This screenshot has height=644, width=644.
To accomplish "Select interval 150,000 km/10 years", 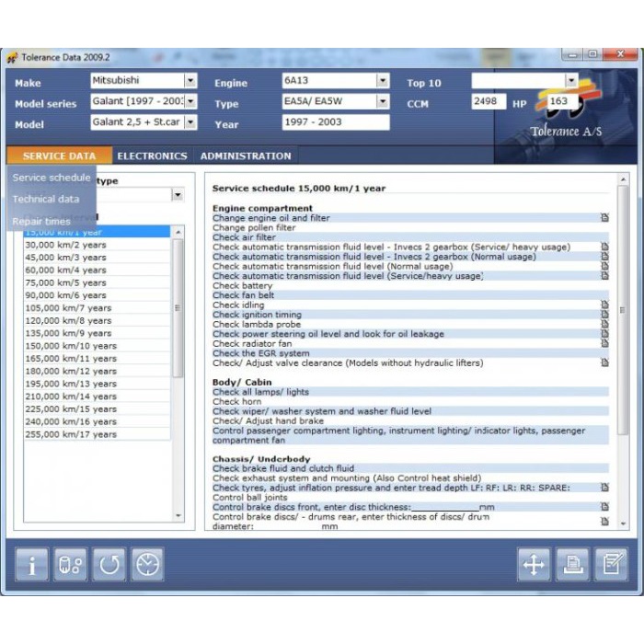I will 97,346.
